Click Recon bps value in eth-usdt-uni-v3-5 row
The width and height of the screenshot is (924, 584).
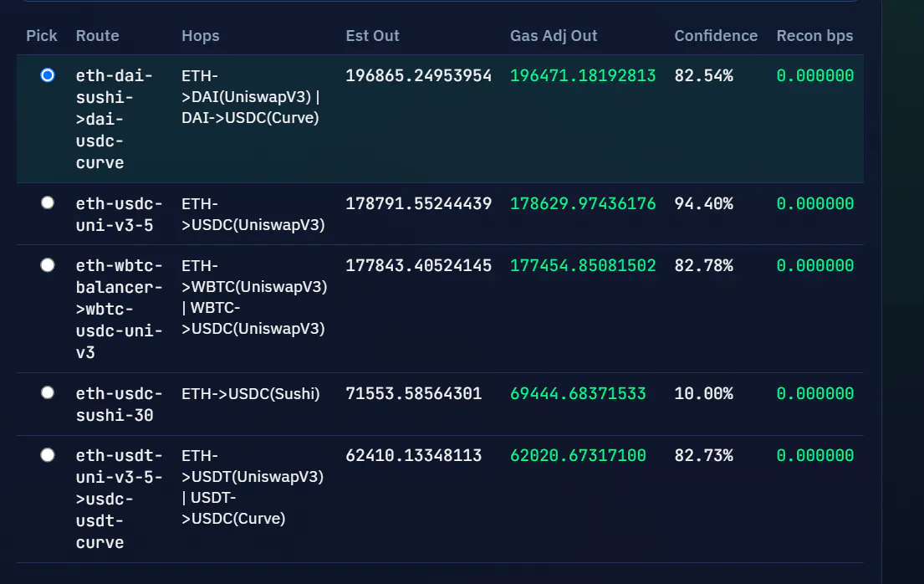(815, 455)
